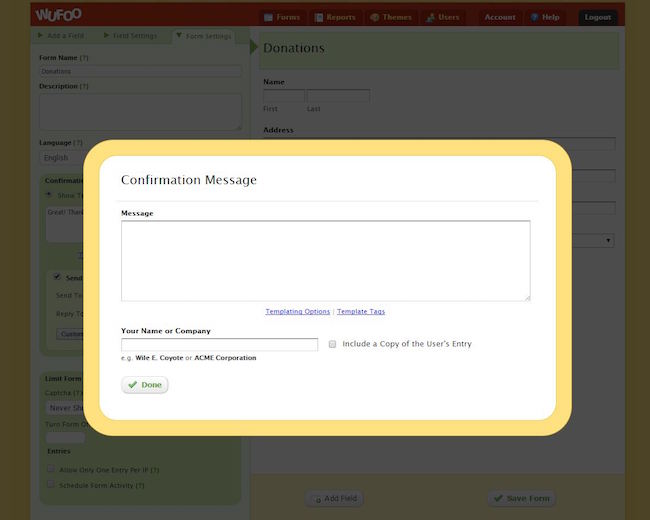Open the Templating Options link

pyautogui.click(x=298, y=311)
